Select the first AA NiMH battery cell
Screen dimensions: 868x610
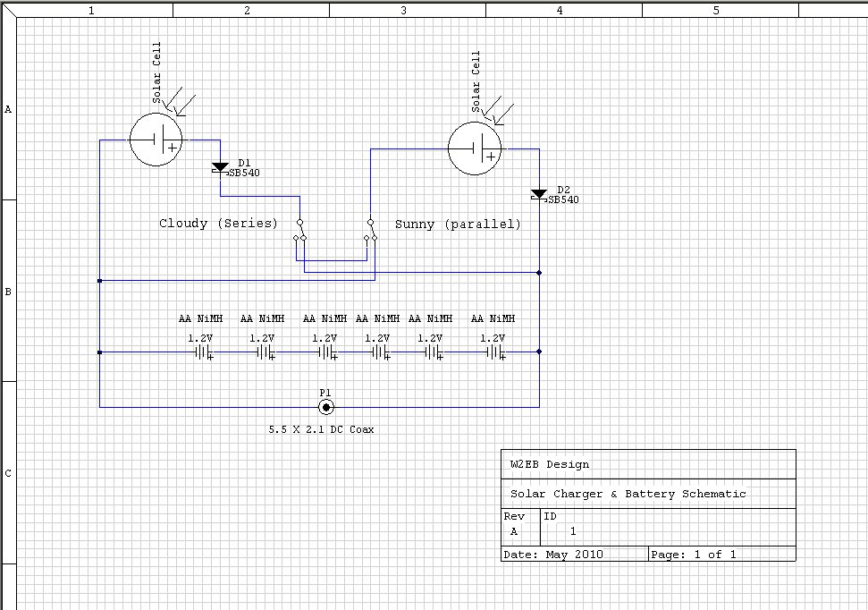click(x=203, y=352)
